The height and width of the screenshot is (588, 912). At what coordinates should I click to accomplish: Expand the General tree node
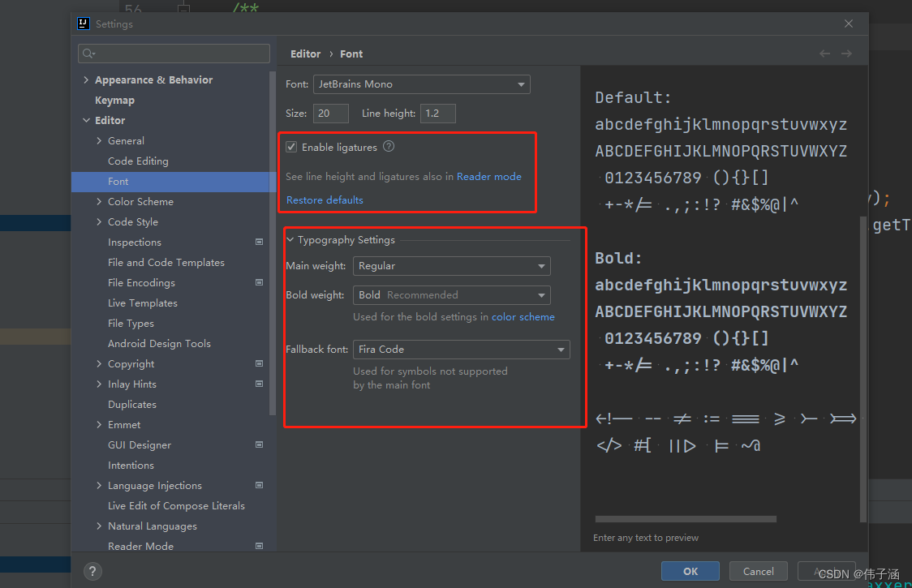[x=99, y=141]
